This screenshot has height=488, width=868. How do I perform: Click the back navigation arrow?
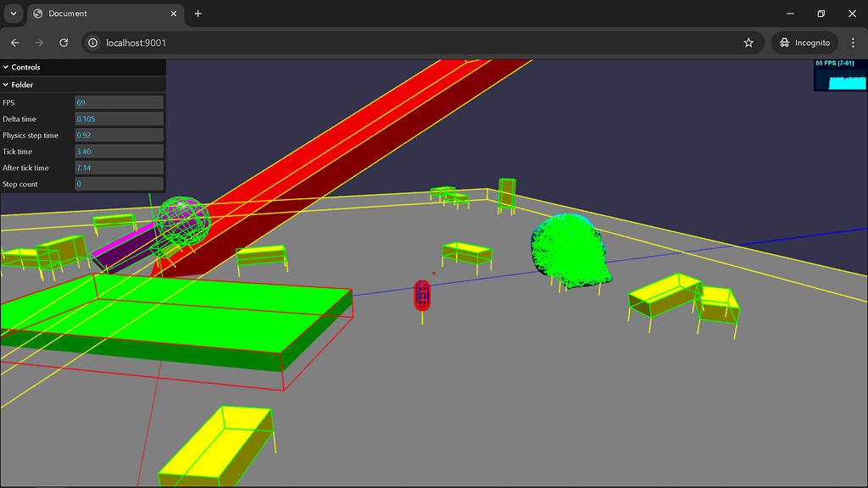point(14,42)
